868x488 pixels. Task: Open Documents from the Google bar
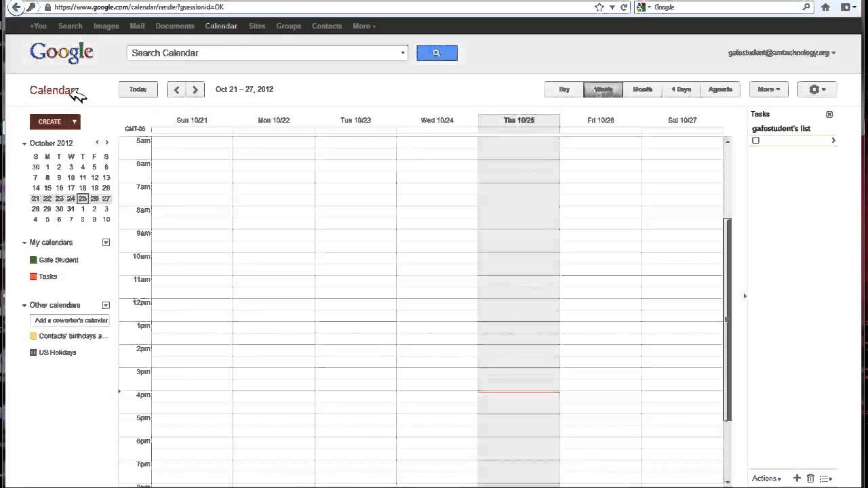[175, 26]
